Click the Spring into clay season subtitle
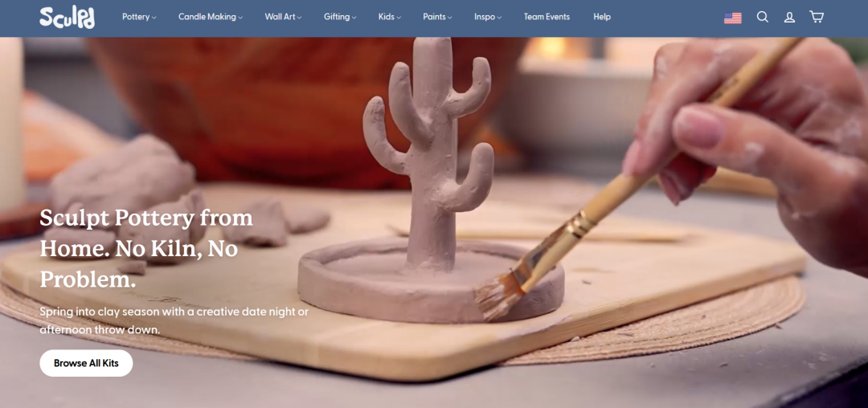Viewport: 868px width, 408px height. coord(174,320)
